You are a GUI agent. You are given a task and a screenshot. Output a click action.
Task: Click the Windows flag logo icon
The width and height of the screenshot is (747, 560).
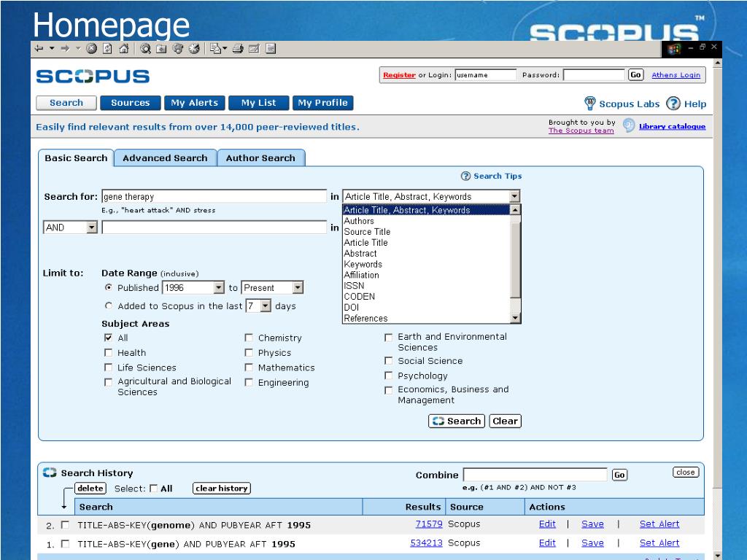coord(673,49)
